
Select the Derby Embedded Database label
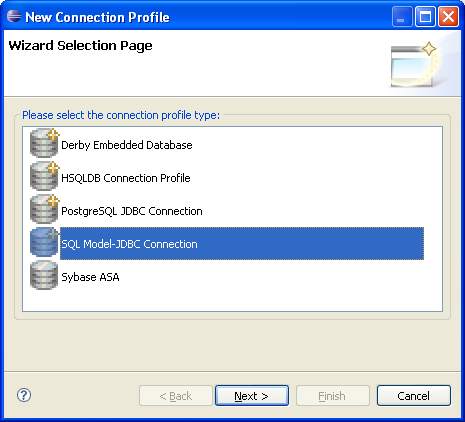[x=127, y=145]
